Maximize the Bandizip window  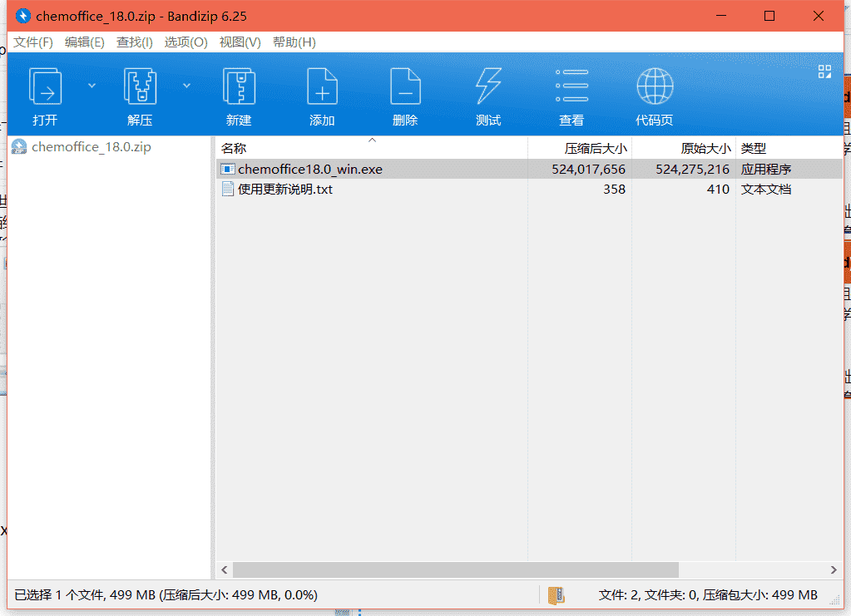pos(769,16)
